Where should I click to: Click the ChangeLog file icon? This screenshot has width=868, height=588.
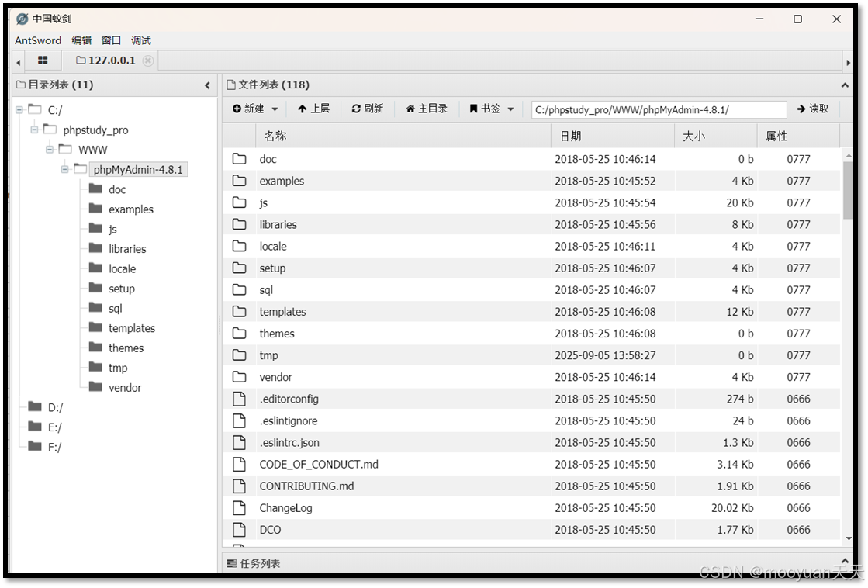pos(239,508)
